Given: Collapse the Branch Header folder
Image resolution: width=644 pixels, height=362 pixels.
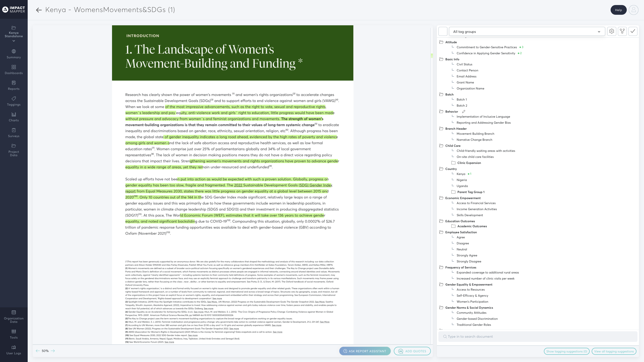Looking at the screenshot, I should 441,129.
